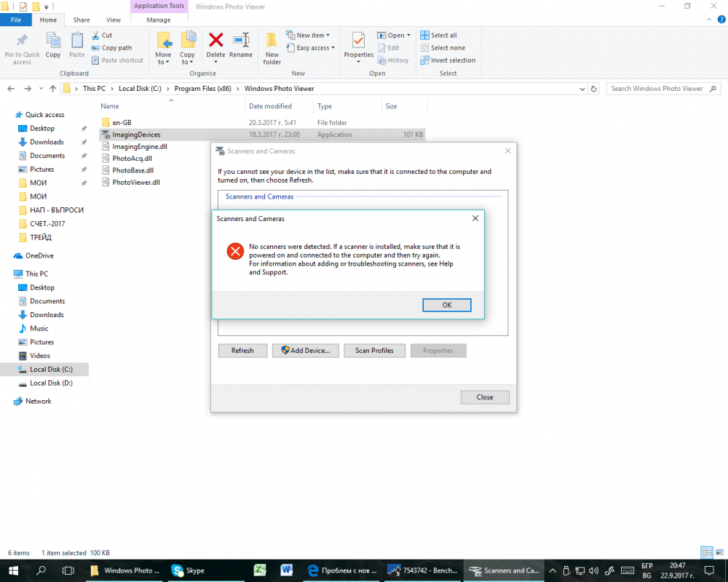
Task: Open the Action Center notifications icon
Action: (709, 570)
